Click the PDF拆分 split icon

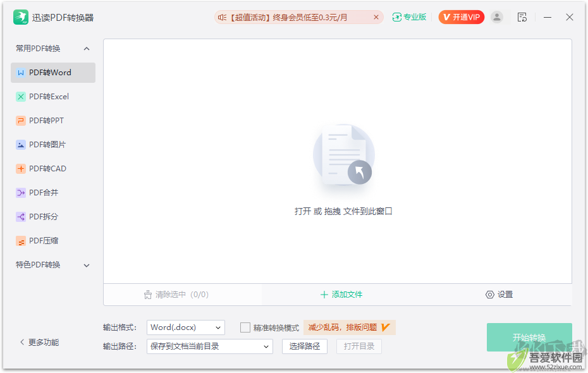point(21,217)
